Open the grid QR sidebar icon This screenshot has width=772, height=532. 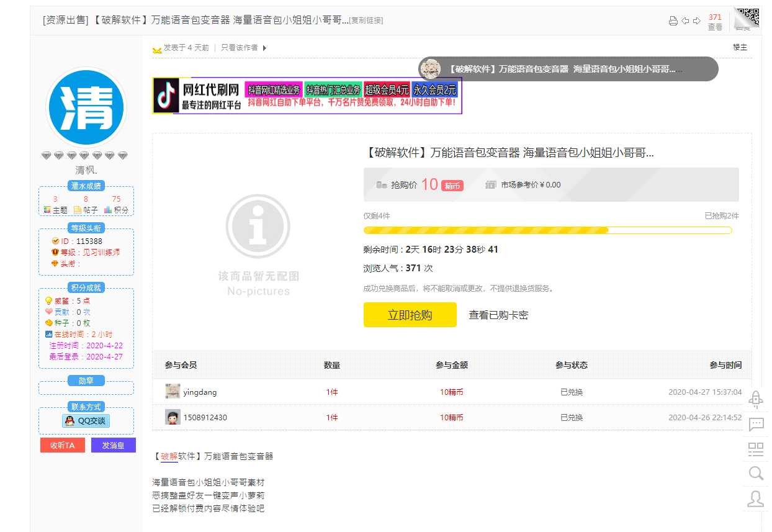click(x=756, y=449)
